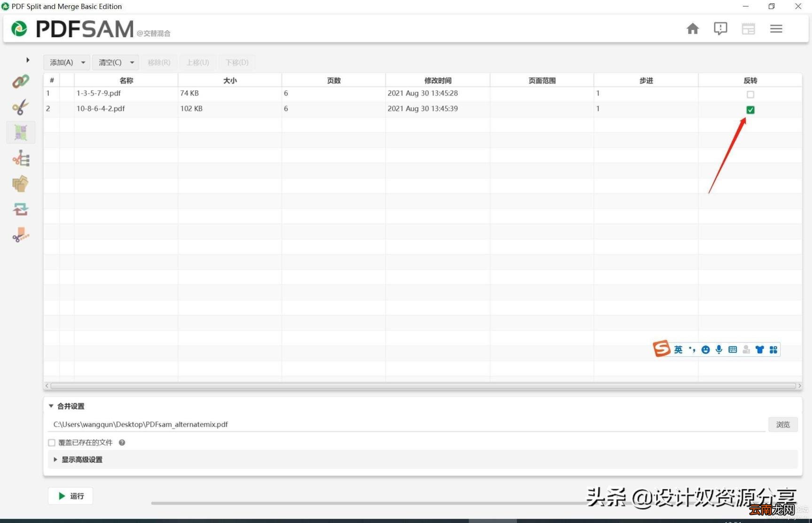The image size is (812, 523).
Task: Open the workspace layout icon
Action: point(748,29)
